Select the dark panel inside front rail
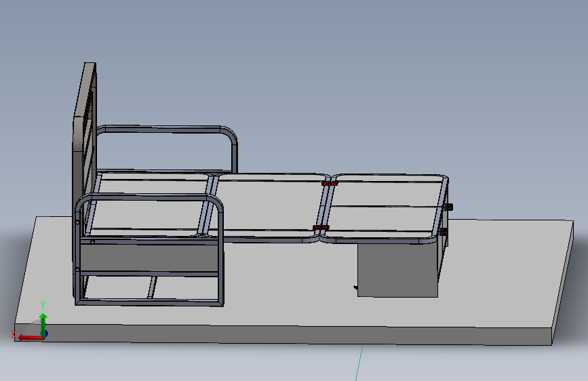588x381 pixels. point(149,258)
